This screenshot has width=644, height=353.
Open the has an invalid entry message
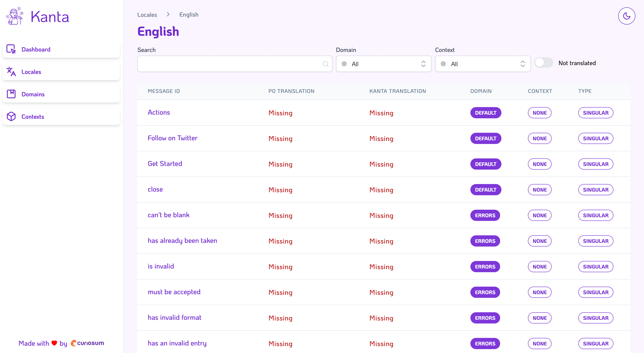[x=177, y=343]
